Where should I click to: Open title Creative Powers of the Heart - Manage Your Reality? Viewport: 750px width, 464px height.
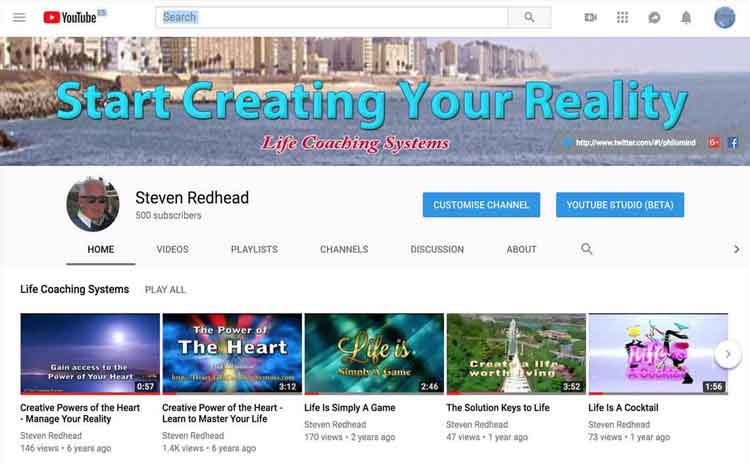(x=80, y=413)
